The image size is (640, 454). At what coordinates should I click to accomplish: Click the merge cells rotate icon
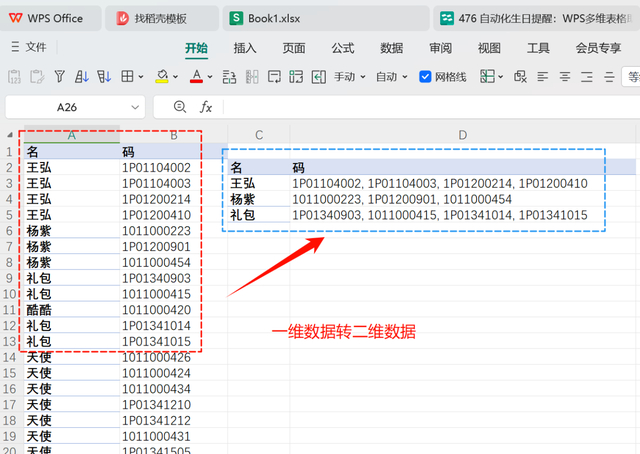pyautogui.click(x=296, y=76)
